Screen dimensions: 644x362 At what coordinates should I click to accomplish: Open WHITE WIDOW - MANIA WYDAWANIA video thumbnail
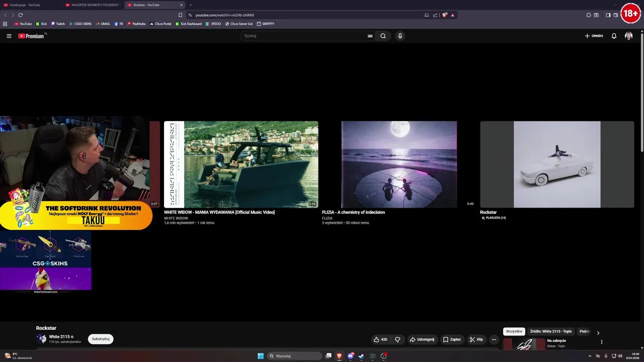tap(241, 164)
